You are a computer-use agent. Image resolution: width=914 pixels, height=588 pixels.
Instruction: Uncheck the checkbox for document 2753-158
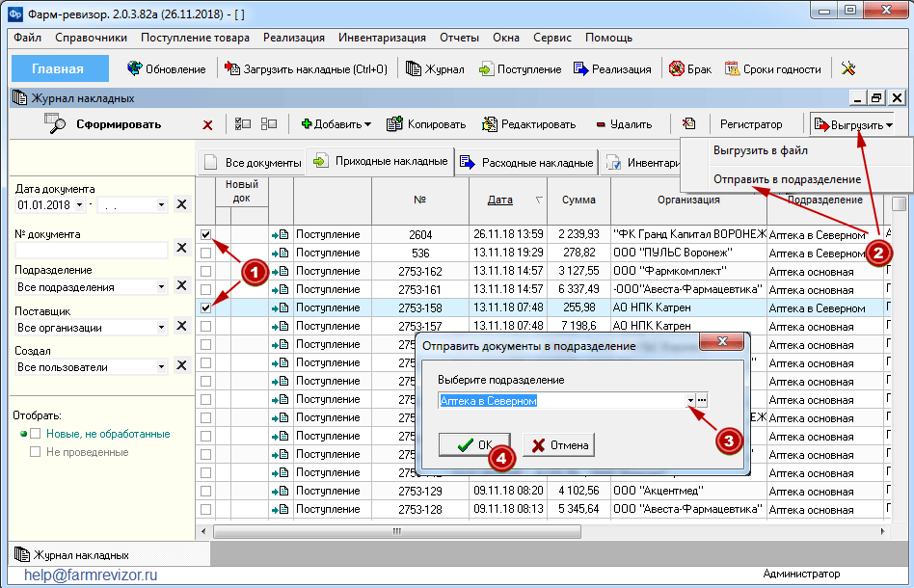[205, 307]
